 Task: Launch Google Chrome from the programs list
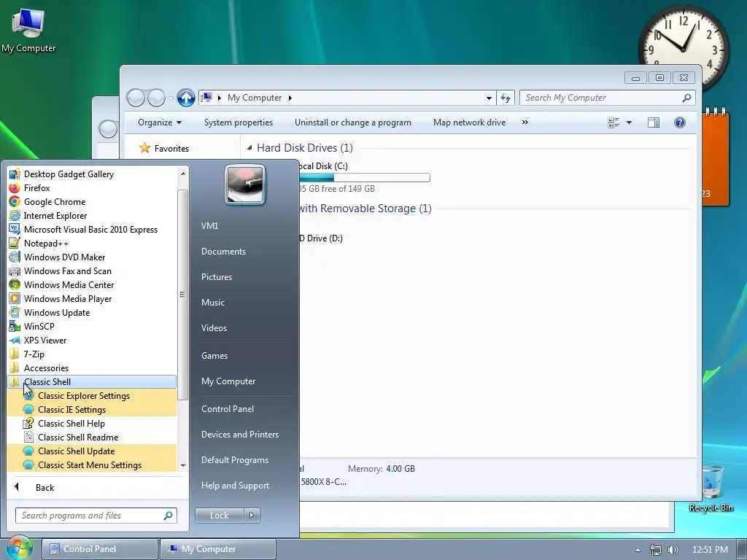click(x=91, y=202)
